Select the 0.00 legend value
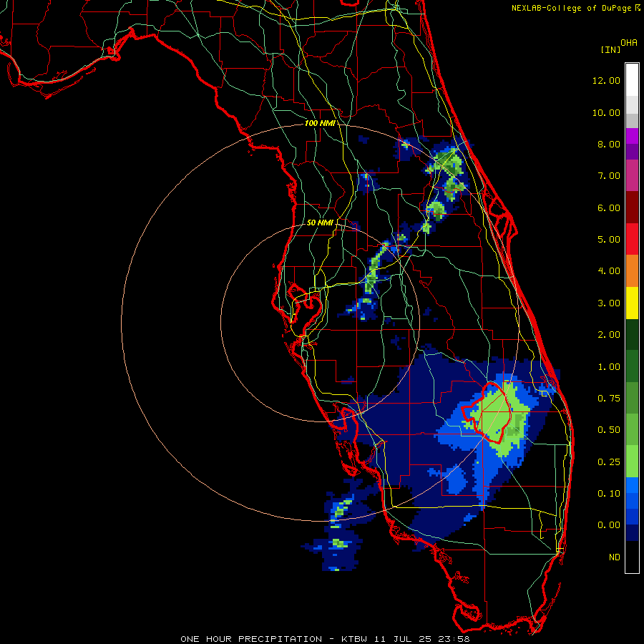 (609, 525)
